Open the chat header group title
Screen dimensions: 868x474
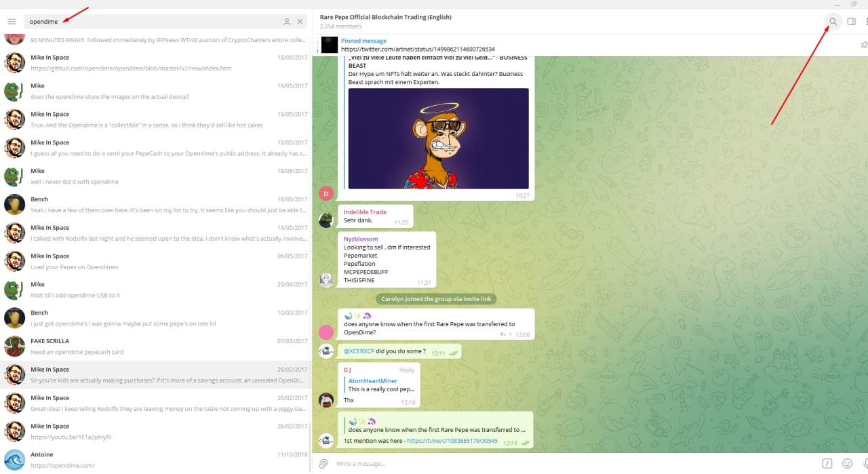(385, 17)
